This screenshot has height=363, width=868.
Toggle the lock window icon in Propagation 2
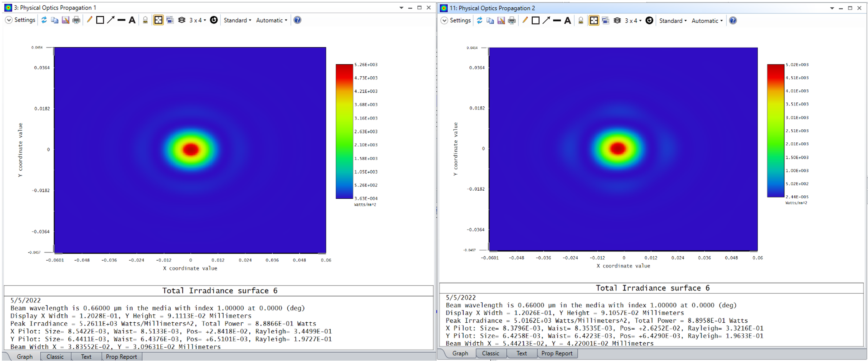click(x=581, y=21)
